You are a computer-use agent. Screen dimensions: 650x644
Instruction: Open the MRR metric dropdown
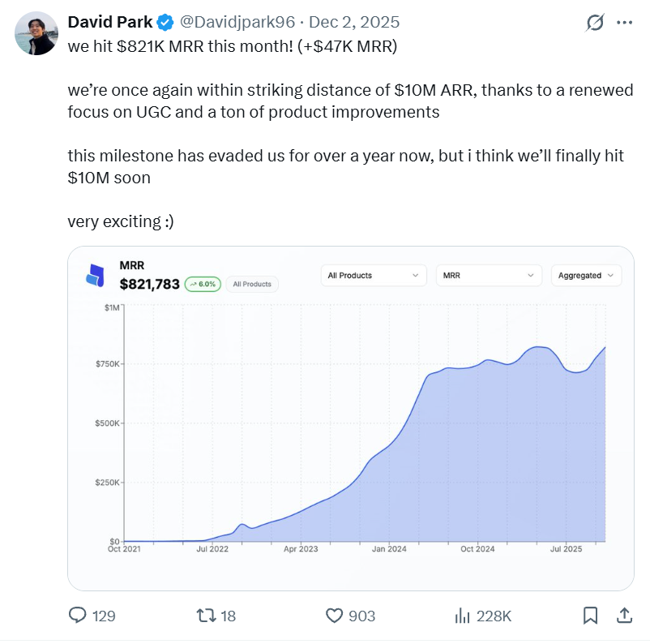coord(488,275)
